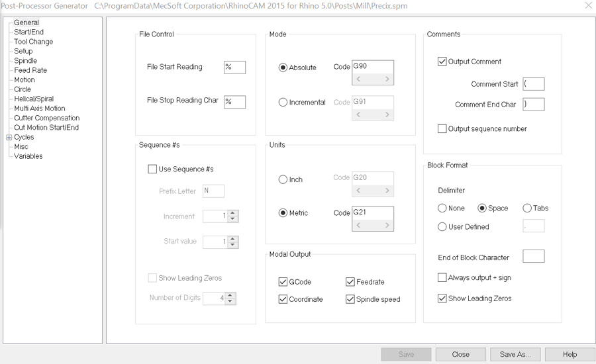Enable Use Sequence #s checkbox
This screenshot has width=596, height=364.
[152, 169]
